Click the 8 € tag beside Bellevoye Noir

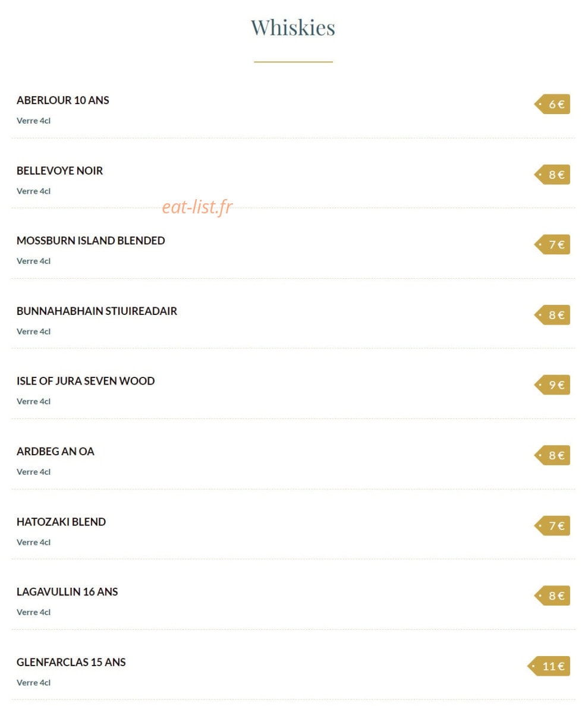[552, 175]
